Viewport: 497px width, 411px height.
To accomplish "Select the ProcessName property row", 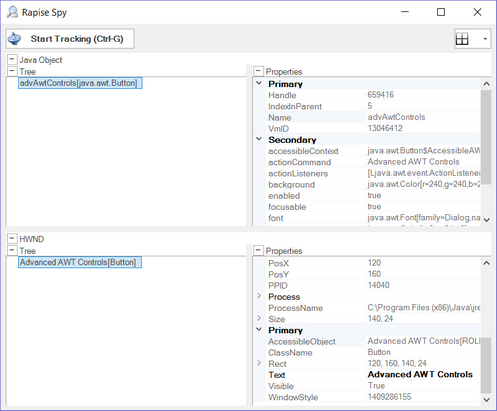I will [373, 308].
